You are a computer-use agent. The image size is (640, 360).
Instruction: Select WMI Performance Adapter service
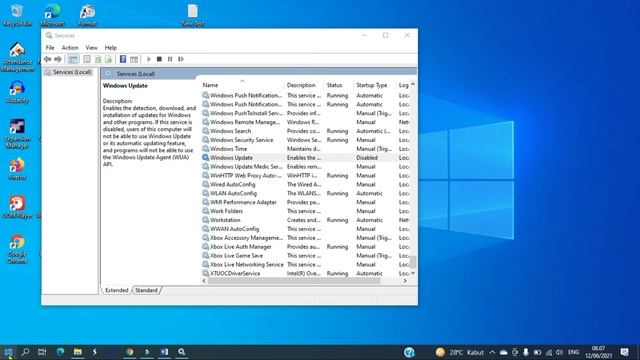click(306, 202)
